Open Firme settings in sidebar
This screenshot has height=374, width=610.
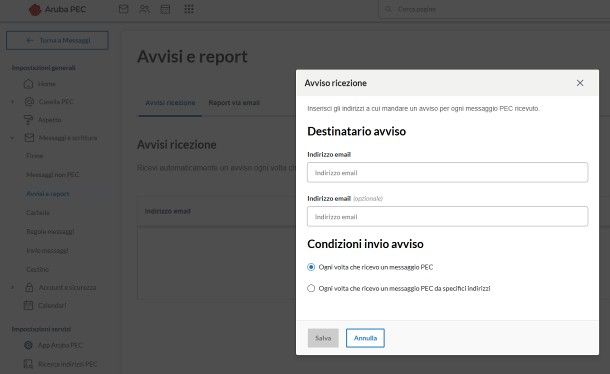click(x=35, y=156)
